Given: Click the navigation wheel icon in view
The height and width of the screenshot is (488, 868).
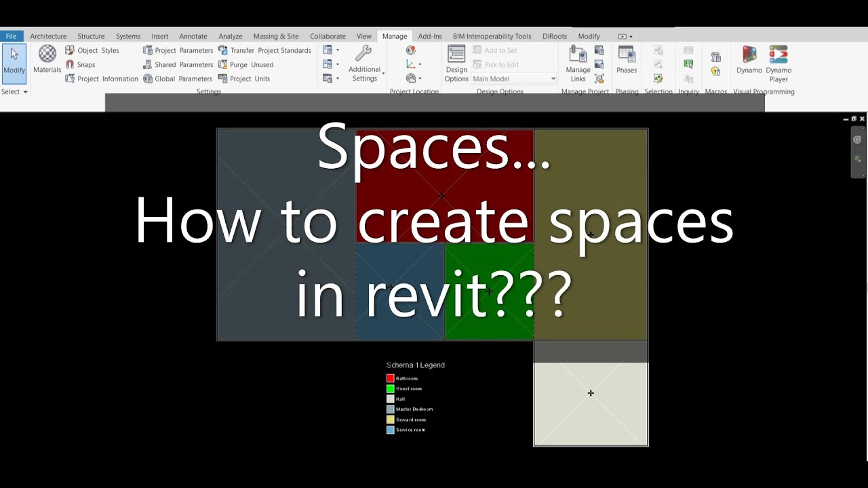Looking at the screenshot, I should 857,140.
